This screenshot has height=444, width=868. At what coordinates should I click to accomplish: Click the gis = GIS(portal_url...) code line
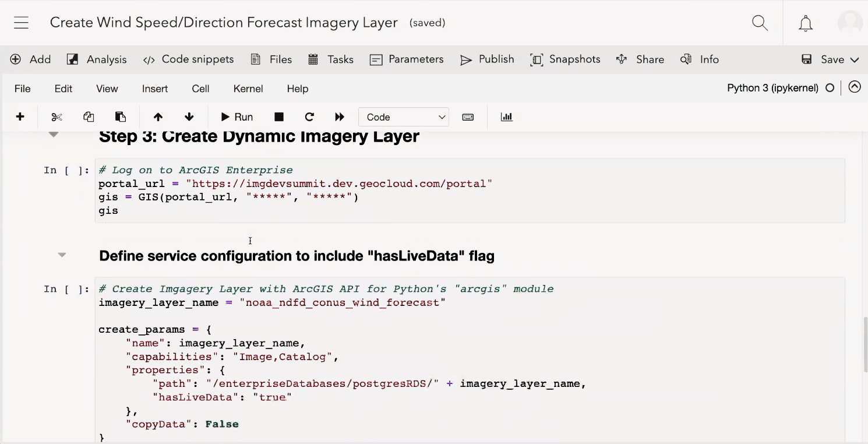[x=228, y=197]
